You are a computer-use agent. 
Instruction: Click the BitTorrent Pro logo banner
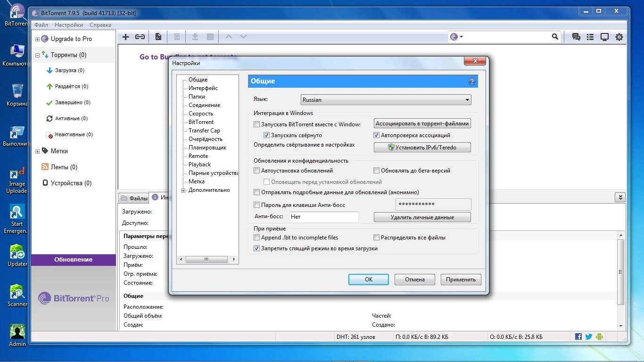74,298
